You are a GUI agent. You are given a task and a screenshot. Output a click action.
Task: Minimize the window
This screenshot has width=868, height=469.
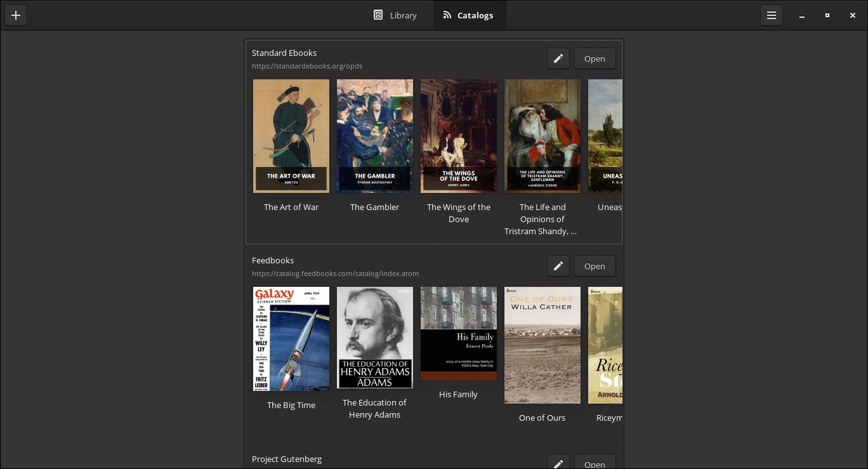(x=802, y=15)
